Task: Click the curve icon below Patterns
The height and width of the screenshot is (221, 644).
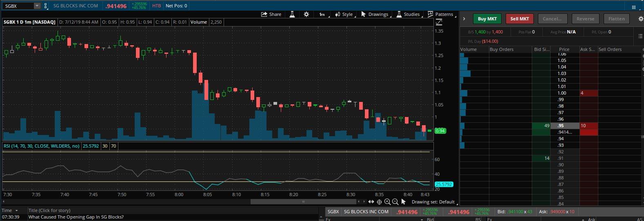Action: (439, 22)
